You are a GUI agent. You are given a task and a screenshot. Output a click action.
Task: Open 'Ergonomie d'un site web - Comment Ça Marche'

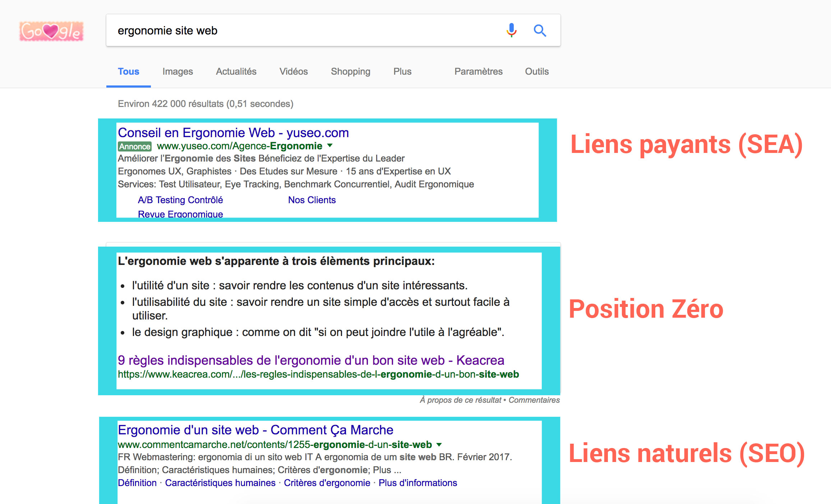click(x=255, y=430)
